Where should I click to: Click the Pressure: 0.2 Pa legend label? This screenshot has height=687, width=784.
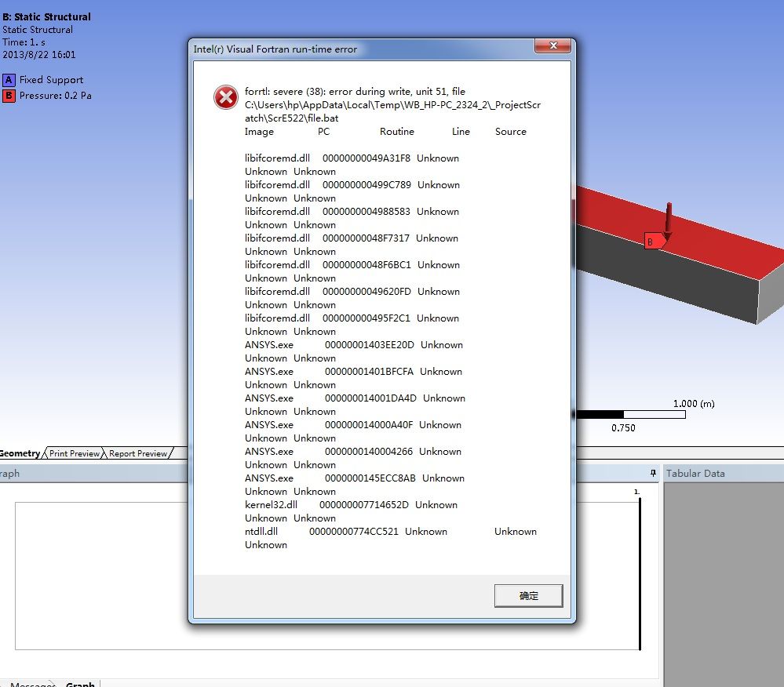[x=56, y=96]
